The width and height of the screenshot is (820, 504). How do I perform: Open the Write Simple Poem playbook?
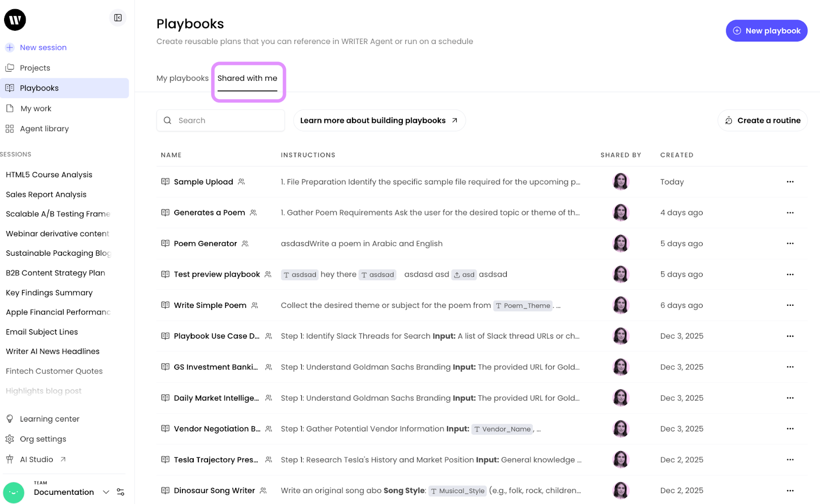[210, 305]
